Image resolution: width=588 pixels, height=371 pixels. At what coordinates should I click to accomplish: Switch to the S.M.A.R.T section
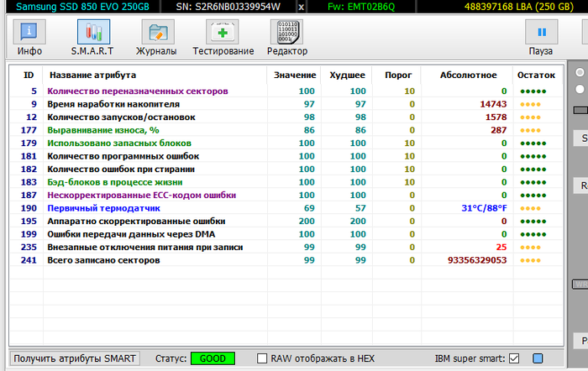pyautogui.click(x=93, y=39)
